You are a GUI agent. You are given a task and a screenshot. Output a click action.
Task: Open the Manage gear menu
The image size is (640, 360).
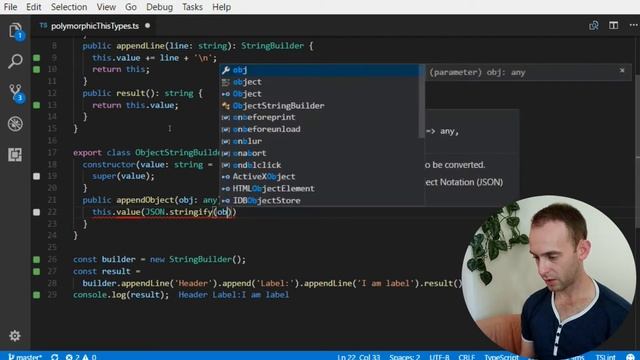[x=15, y=336]
